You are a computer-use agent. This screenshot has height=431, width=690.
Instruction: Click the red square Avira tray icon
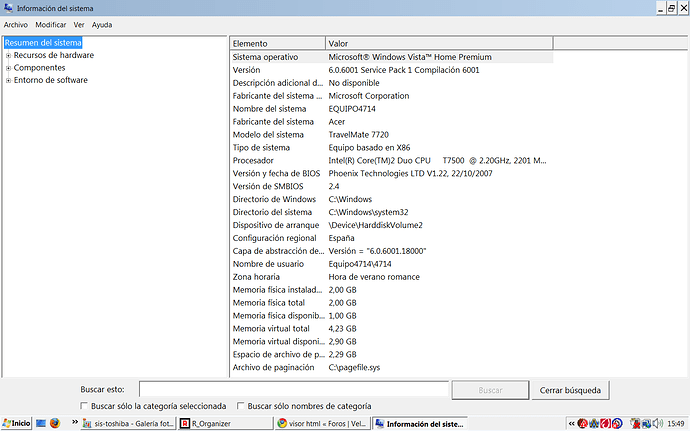point(606,424)
